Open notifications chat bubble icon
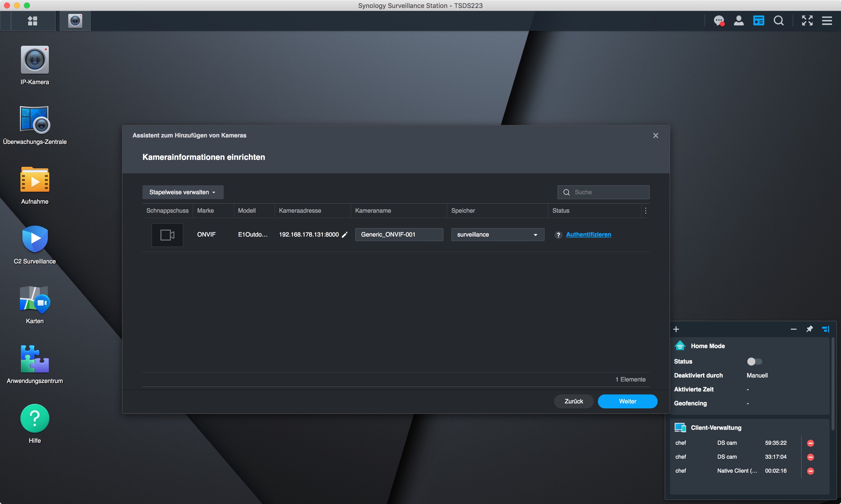The height and width of the screenshot is (504, 841). 719,21
